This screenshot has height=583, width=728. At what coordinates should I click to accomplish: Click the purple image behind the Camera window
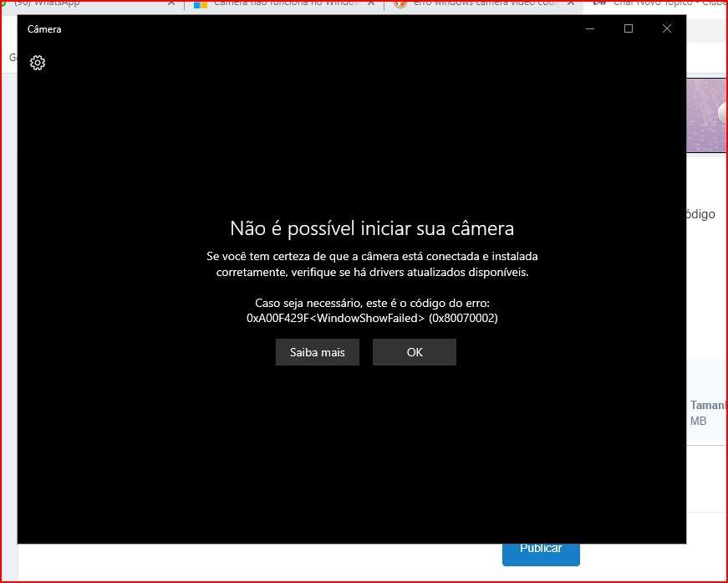click(x=706, y=115)
